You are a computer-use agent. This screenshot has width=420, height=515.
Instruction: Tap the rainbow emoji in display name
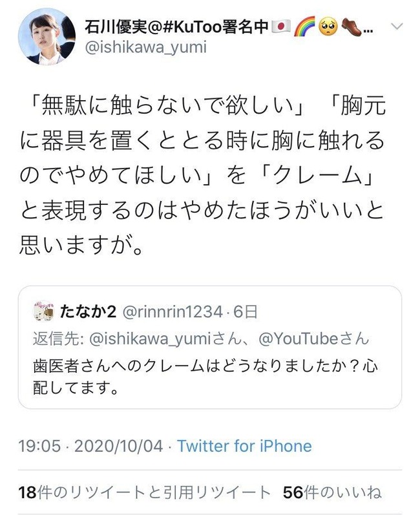[x=304, y=26]
